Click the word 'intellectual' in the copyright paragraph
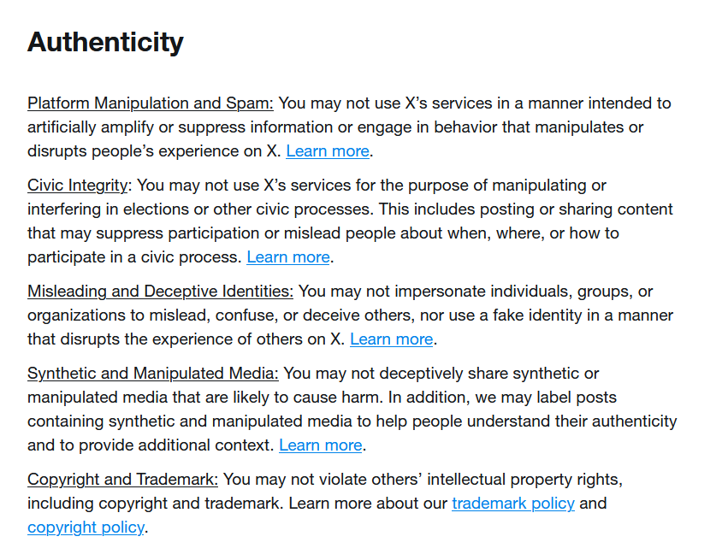 click(x=466, y=480)
